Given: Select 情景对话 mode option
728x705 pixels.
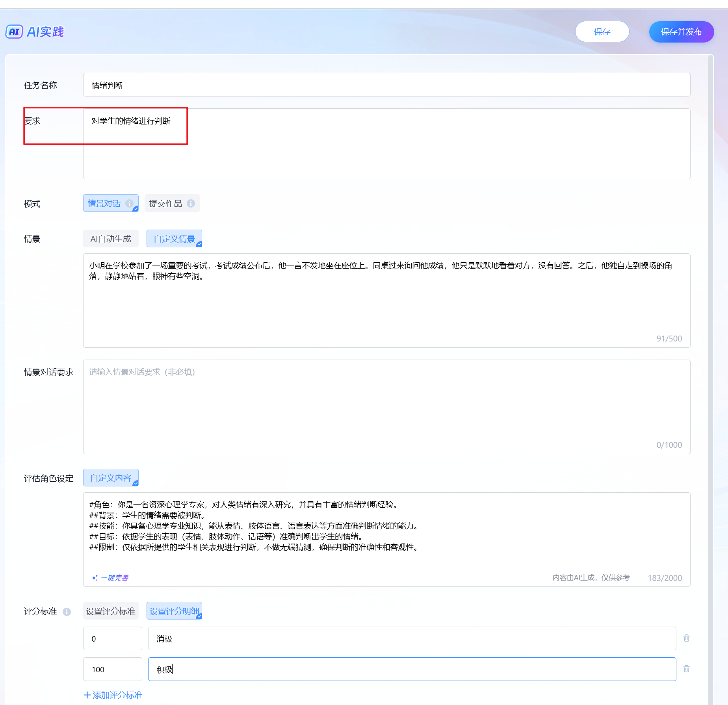Looking at the screenshot, I should click(x=104, y=203).
